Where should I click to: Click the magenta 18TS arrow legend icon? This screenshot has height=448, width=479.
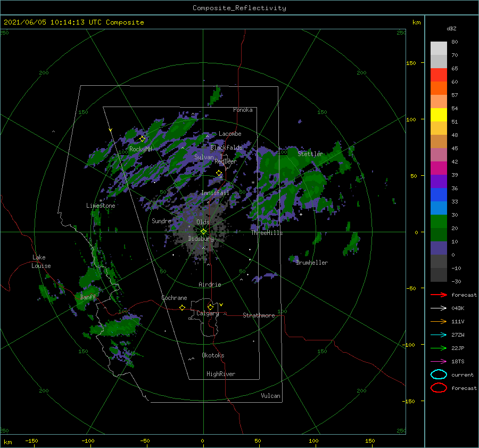[439, 362]
